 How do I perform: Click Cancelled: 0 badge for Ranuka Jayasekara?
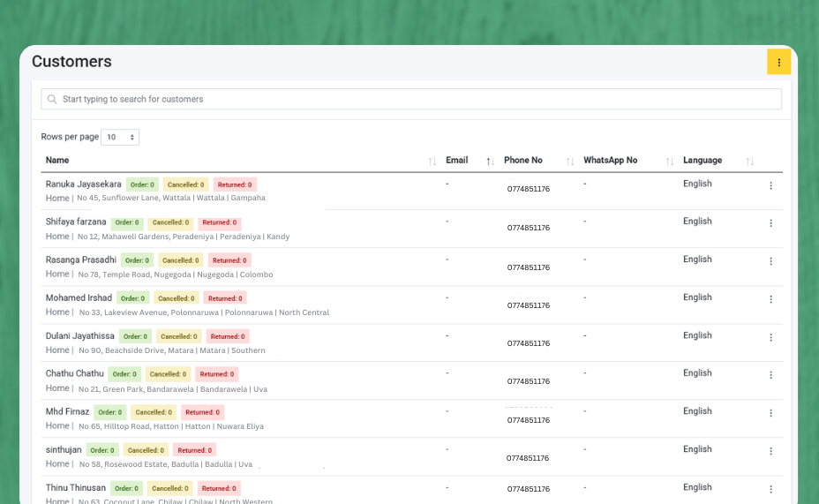pyautogui.click(x=185, y=184)
